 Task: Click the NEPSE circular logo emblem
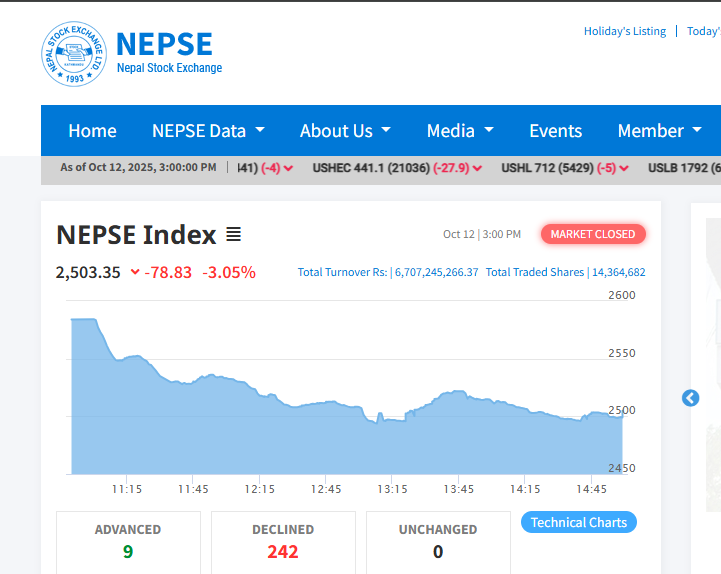pyautogui.click(x=74, y=54)
